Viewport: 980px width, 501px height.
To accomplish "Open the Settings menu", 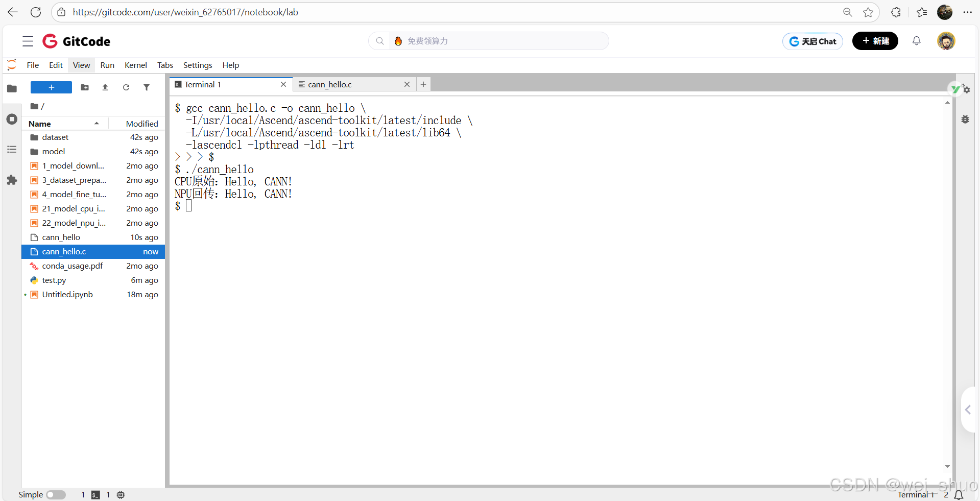I will pyautogui.click(x=198, y=65).
